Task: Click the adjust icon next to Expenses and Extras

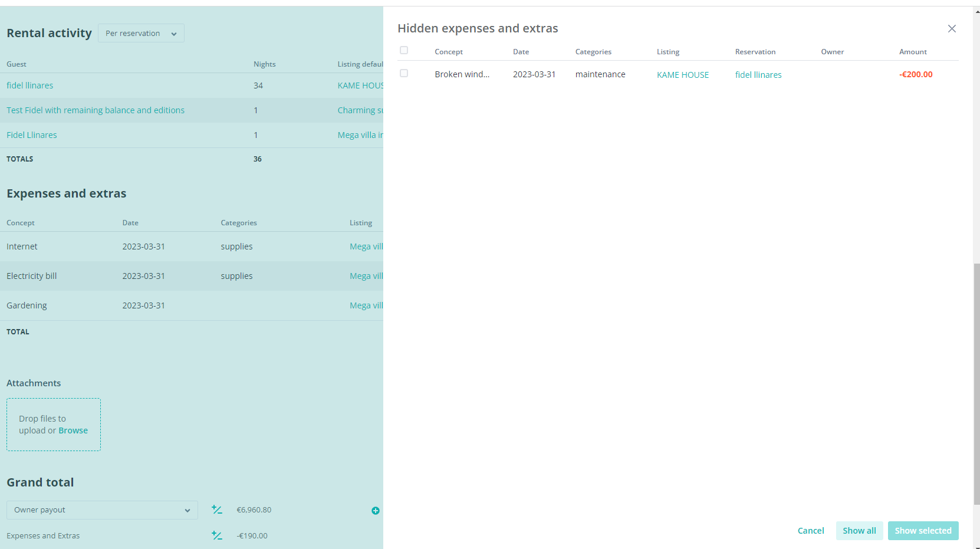Action: pyautogui.click(x=217, y=536)
